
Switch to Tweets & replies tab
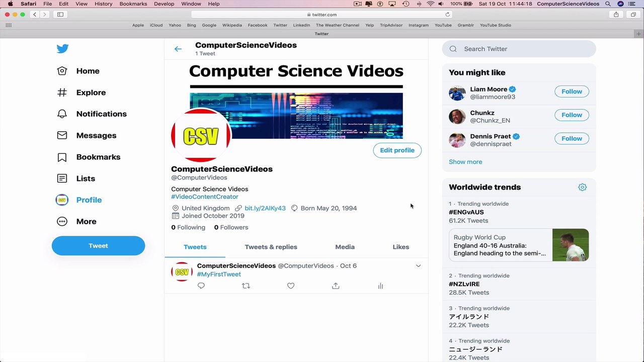pyautogui.click(x=271, y=247)
